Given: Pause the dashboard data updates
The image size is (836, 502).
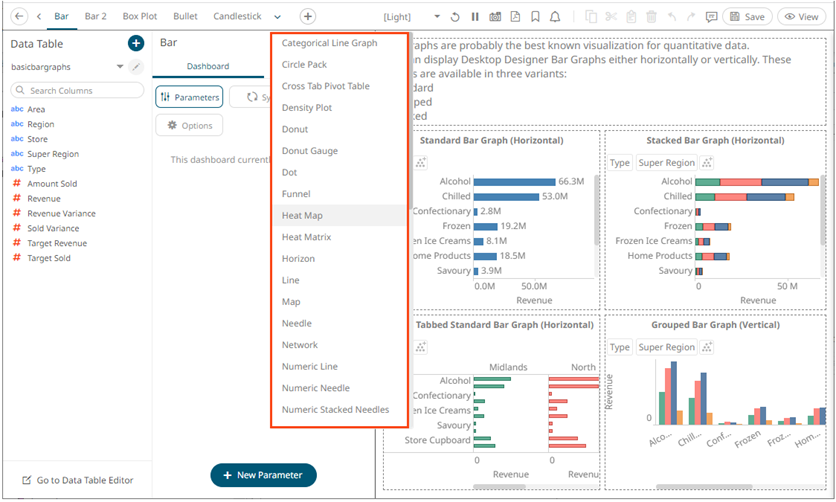Looking at the screenshot, I should [x=474, y=17].
